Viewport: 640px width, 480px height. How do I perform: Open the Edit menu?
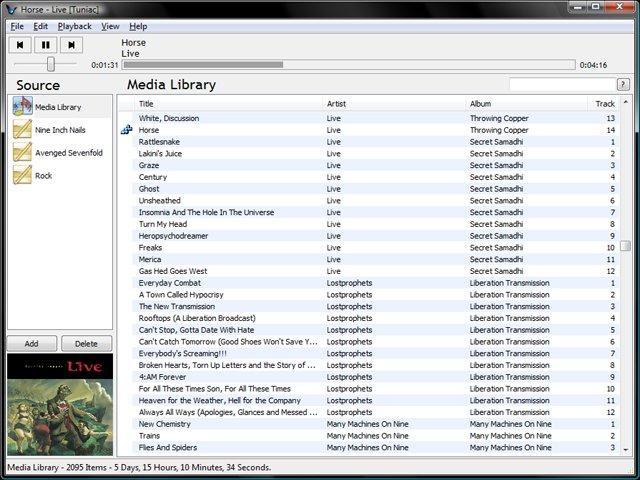point(40,27)
